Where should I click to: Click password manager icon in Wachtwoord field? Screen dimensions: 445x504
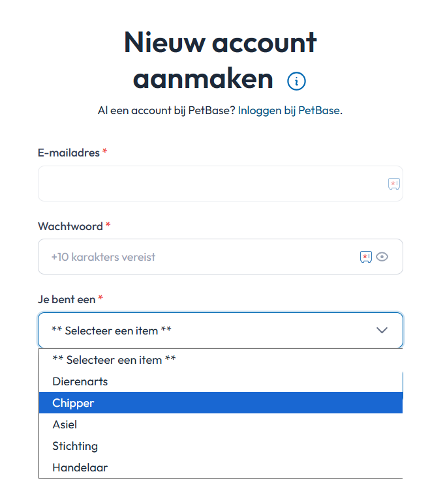click(366, 257)
